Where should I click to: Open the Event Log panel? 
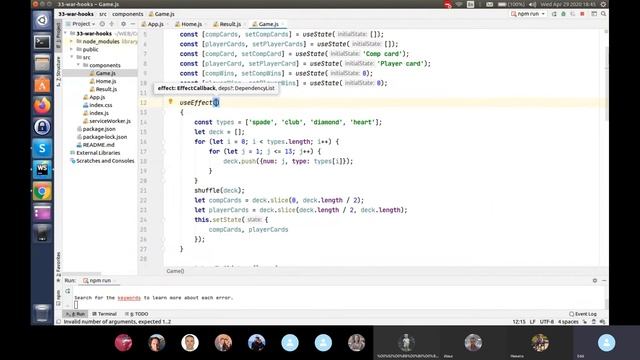point(583,314)
